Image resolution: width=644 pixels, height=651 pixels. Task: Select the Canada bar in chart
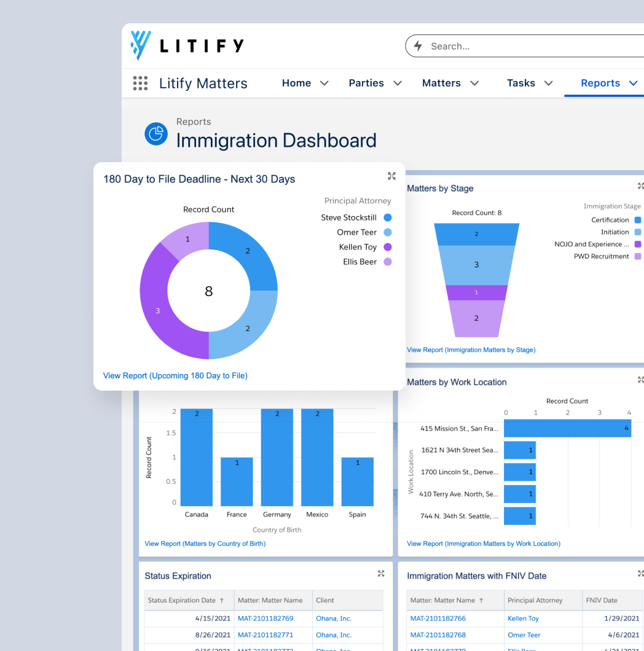pyautogui.click(x=197, y=457)
